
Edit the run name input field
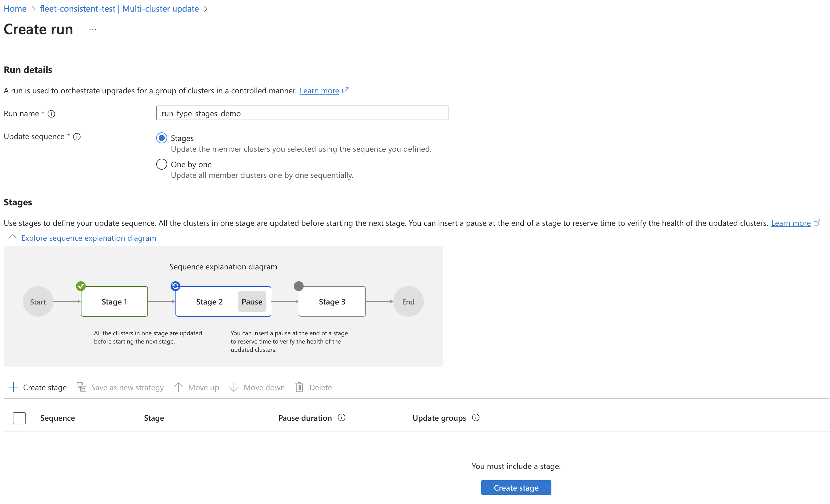tap(302, 113)
